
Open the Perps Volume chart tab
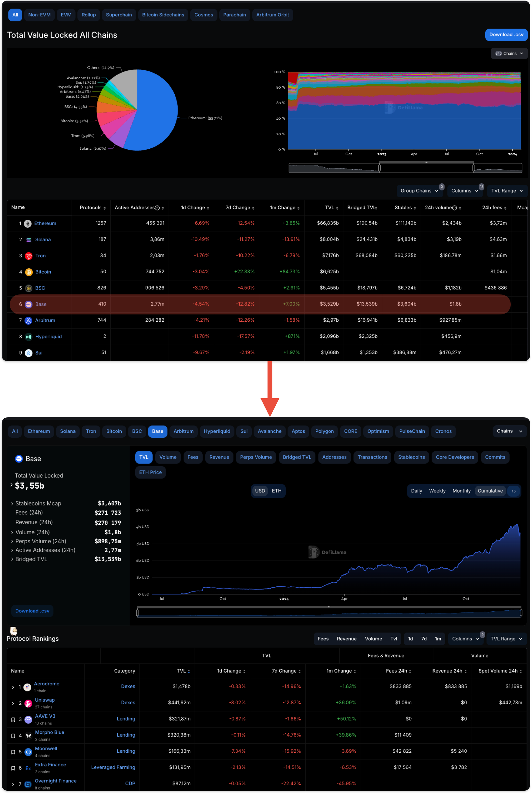tap(256, 457)
